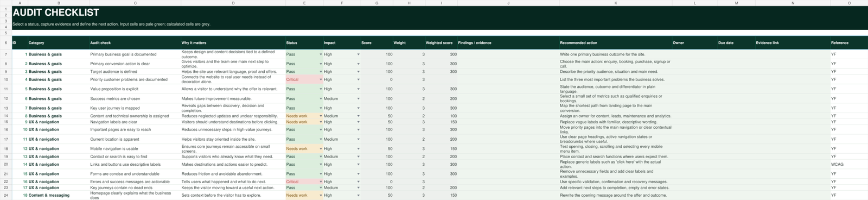Click the 'Audit check' column heading cell
This screenshot has width=868, height=200.
tap(135, 42)
